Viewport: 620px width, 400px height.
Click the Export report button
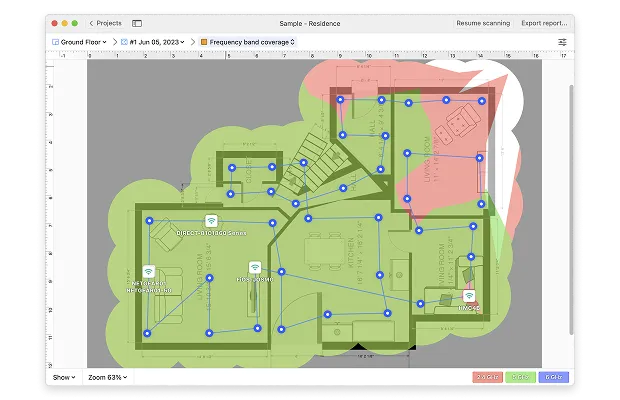(544, 22)
